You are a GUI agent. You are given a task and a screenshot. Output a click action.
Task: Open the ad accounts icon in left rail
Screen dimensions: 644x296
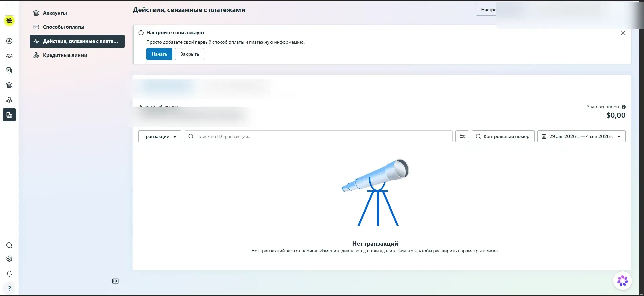[9, 85]
